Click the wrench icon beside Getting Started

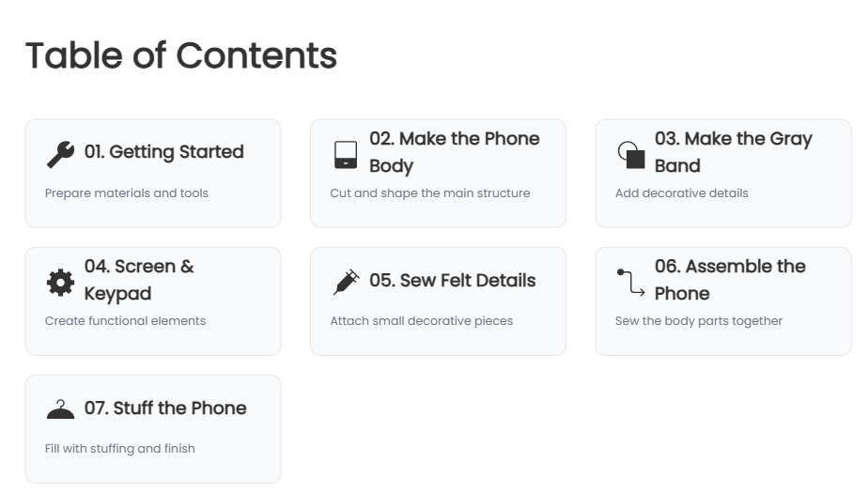pos(60,154)
